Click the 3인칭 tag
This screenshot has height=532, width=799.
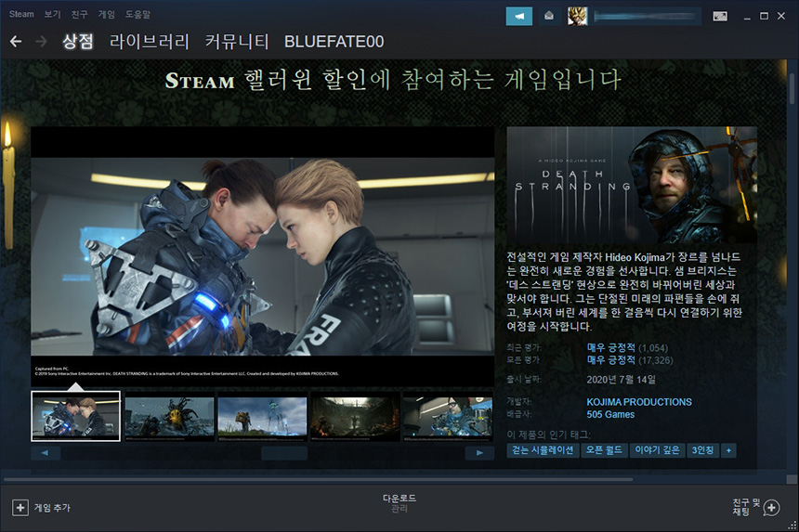point(702,450)
